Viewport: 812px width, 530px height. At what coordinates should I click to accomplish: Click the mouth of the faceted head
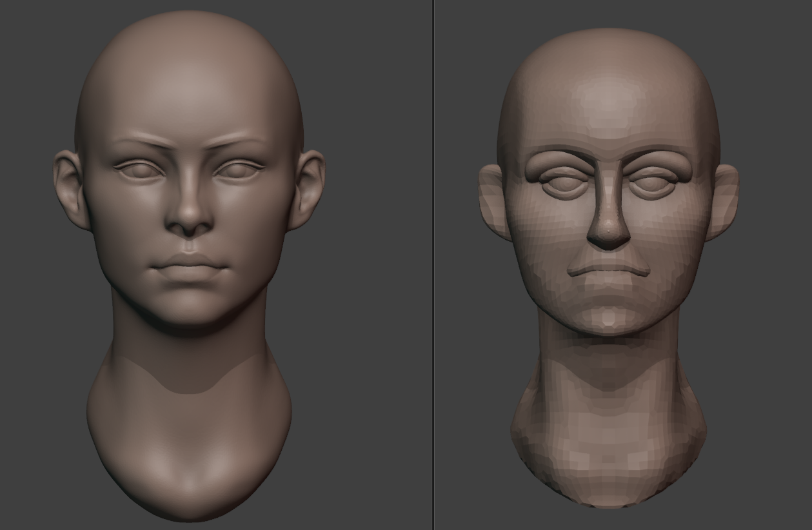click(x=608, y=270)
